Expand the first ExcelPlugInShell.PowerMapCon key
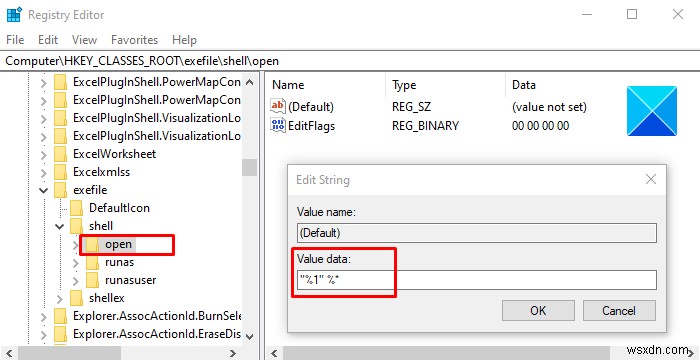Image resolution: width=700 pixels, height=360 pixels. point(43,83)
